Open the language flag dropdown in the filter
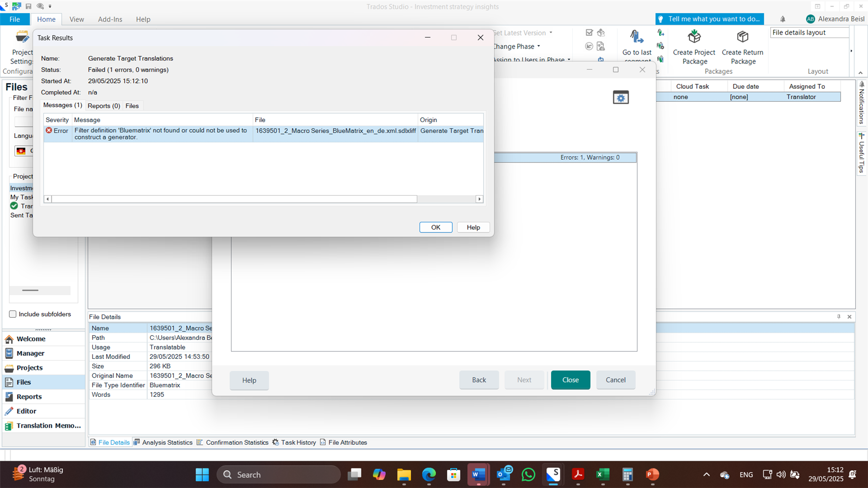This screenshot has height=488, width=868. 24,151
